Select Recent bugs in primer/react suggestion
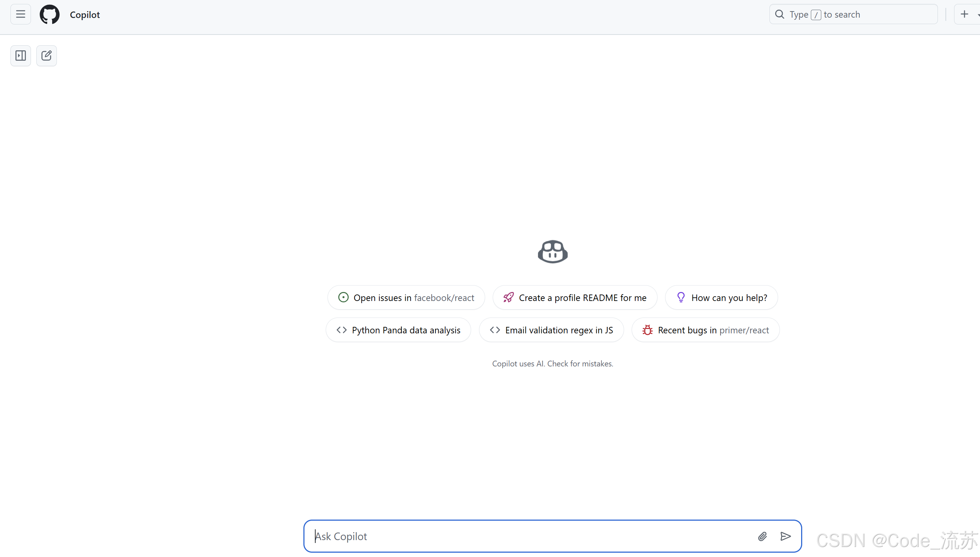Viewport: 980px width, 557px height. (x=705, y=330)
